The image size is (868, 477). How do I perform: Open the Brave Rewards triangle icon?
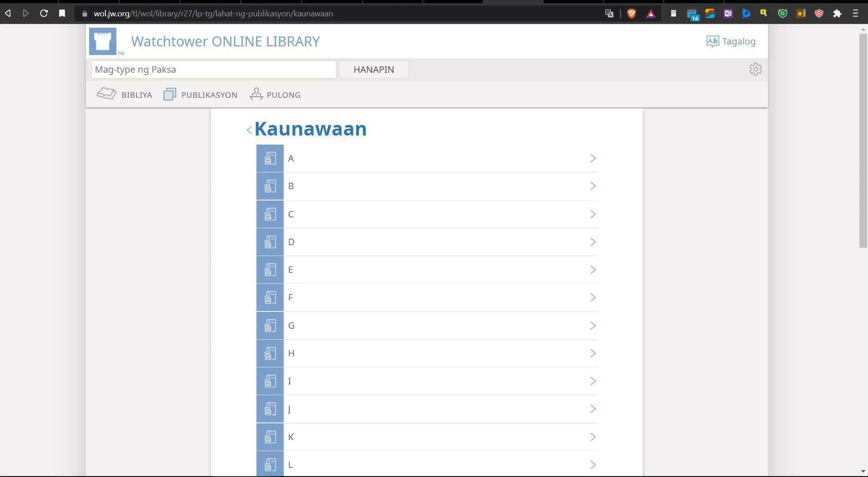651,14
